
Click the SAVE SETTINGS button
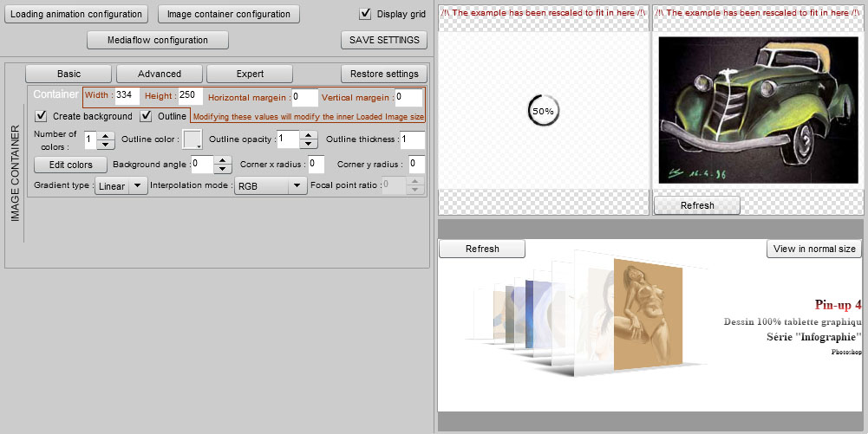[x=384, y=40]
